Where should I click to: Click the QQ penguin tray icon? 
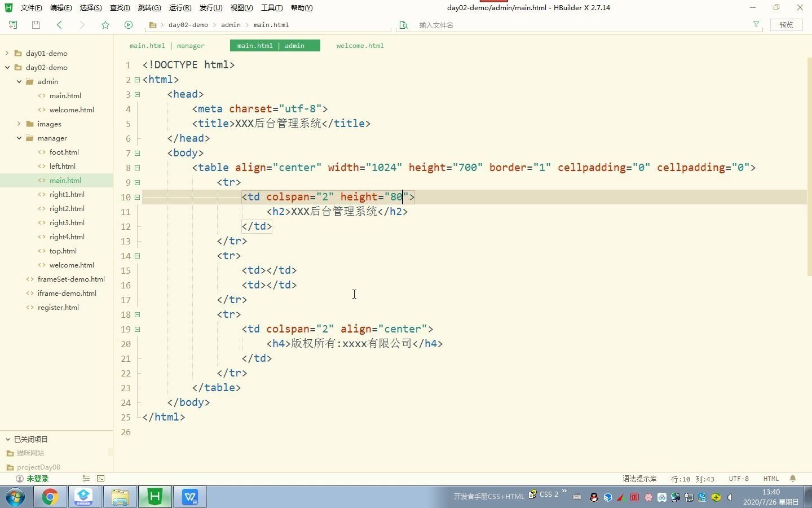pyautogui.click(x=594, y=497)
